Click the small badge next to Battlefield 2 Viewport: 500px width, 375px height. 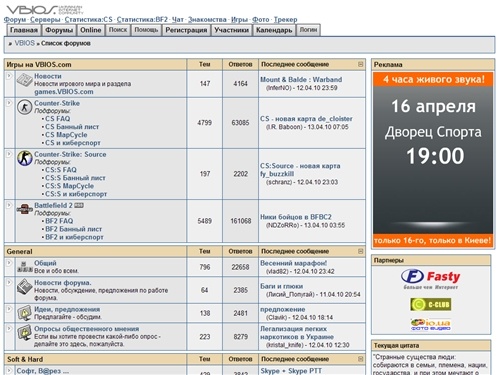click(79, 205)
